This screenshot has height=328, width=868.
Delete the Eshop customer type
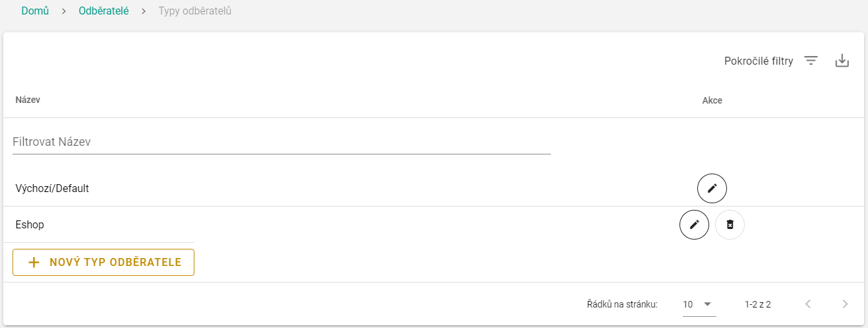(x=730, y=224)
